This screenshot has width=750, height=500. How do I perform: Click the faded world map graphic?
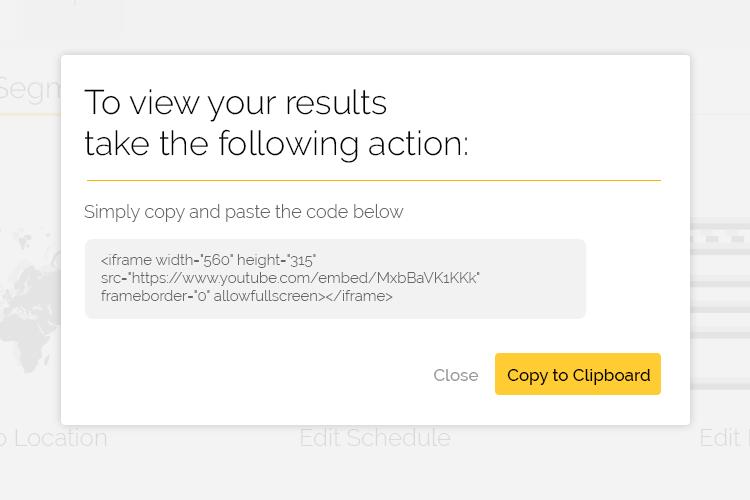[30, 299]
